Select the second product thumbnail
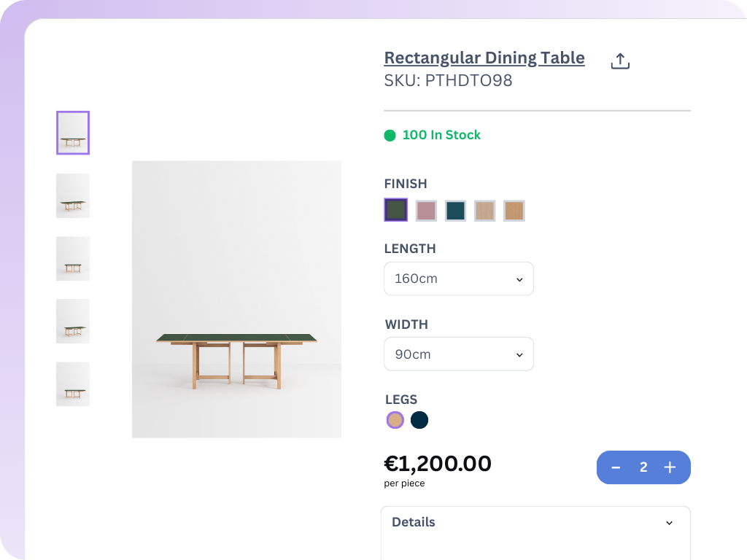This screenshot has width=747, height=560. [73, 195]
